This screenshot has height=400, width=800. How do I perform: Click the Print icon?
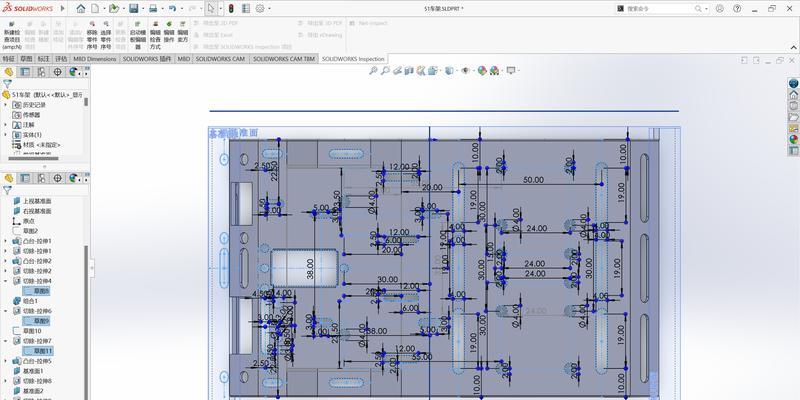pyautogui.click(x=153, y=9)
